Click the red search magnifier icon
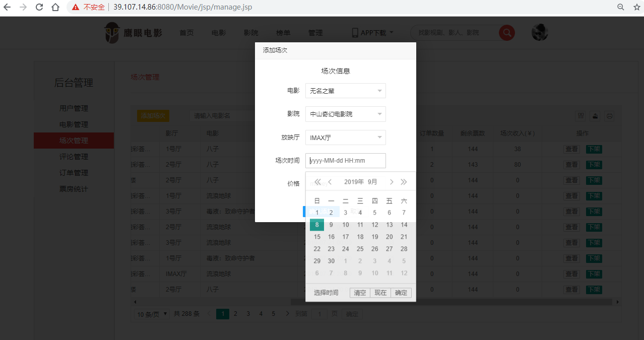This screenshot has height=340, width=644. tap(506, 33)
